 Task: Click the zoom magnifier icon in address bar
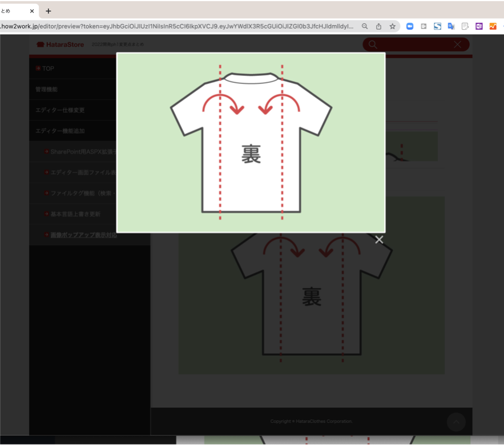click(x=365, y=26)
